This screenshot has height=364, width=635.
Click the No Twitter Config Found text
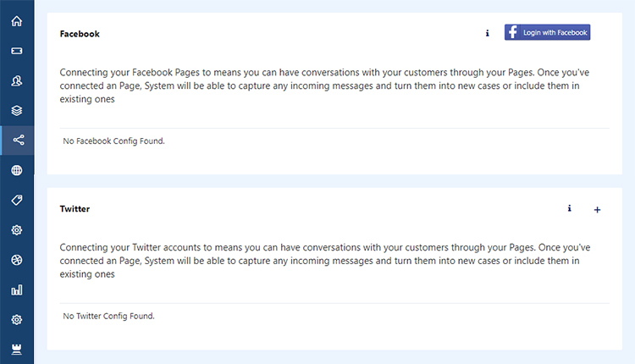108,316
